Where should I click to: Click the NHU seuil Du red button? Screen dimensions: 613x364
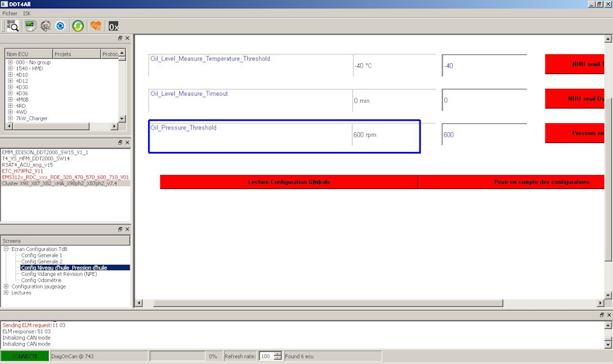coord(574,98)
